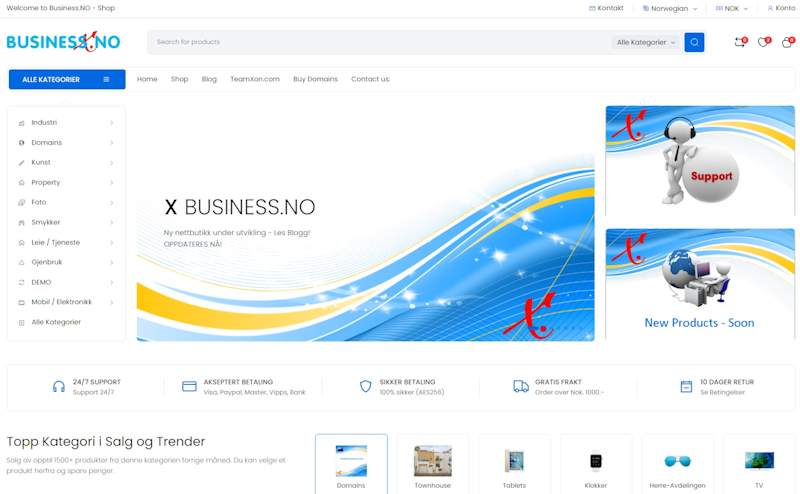The width and height of the screenshot is (800, 494).
Task: Click the Gratis Frakt truck icon
Action: tap(520, 387)
